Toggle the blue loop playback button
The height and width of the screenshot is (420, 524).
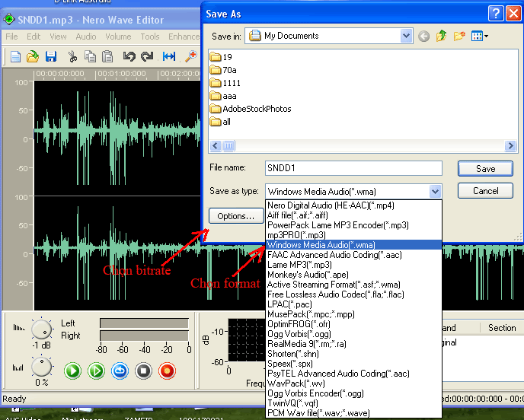(x=120, y=371)
